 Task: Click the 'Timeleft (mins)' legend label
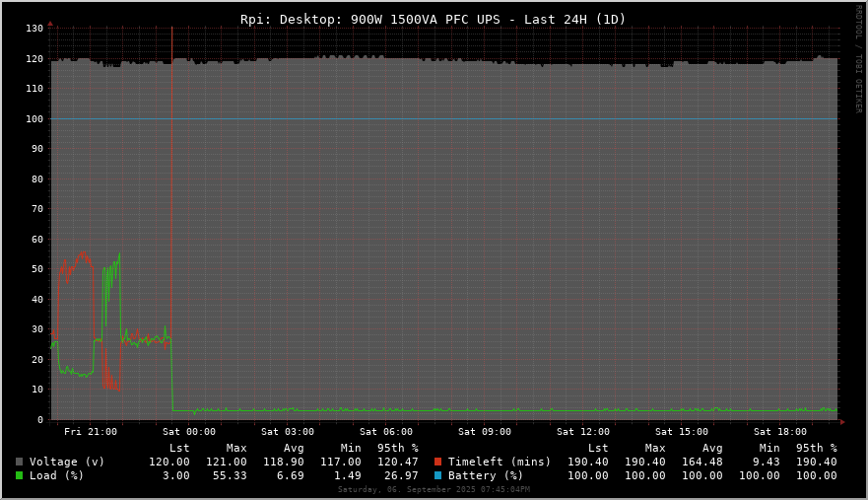point(500,462)
